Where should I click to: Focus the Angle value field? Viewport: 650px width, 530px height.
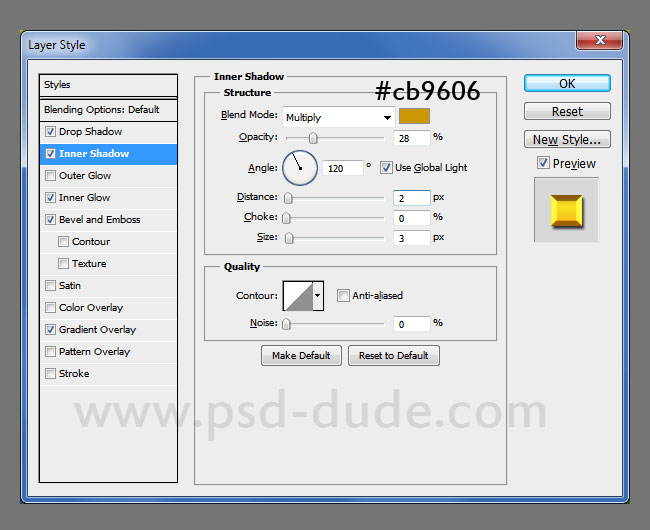(342, 168)
